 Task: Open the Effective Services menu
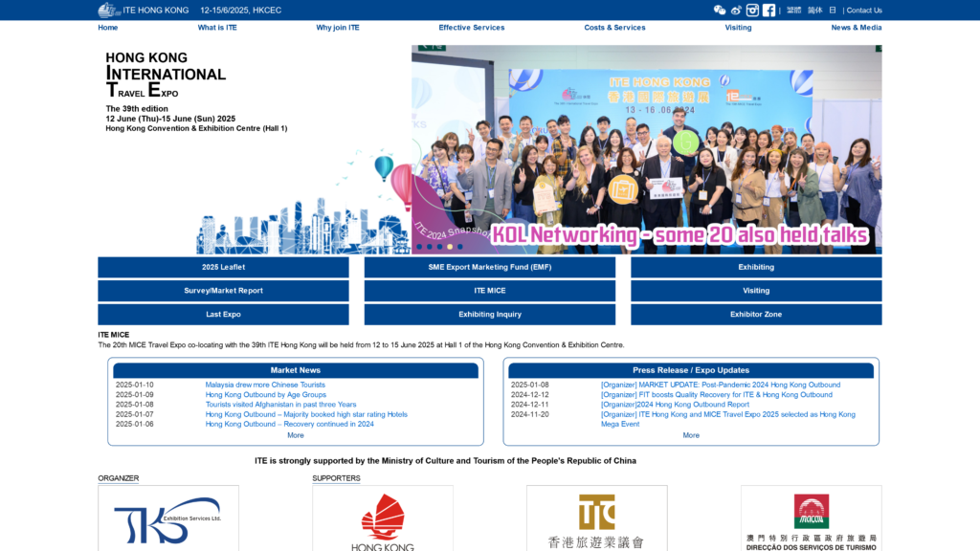[471, 28]
